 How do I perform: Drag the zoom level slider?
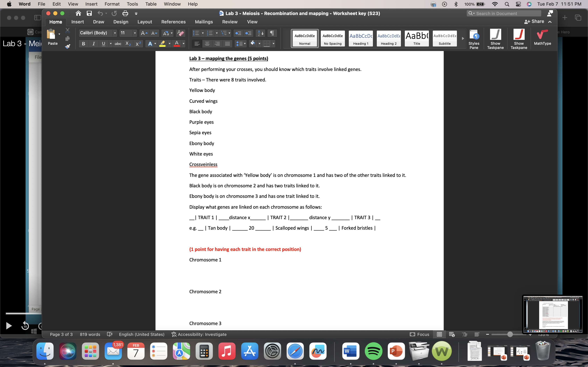click(x=509, y=334)
